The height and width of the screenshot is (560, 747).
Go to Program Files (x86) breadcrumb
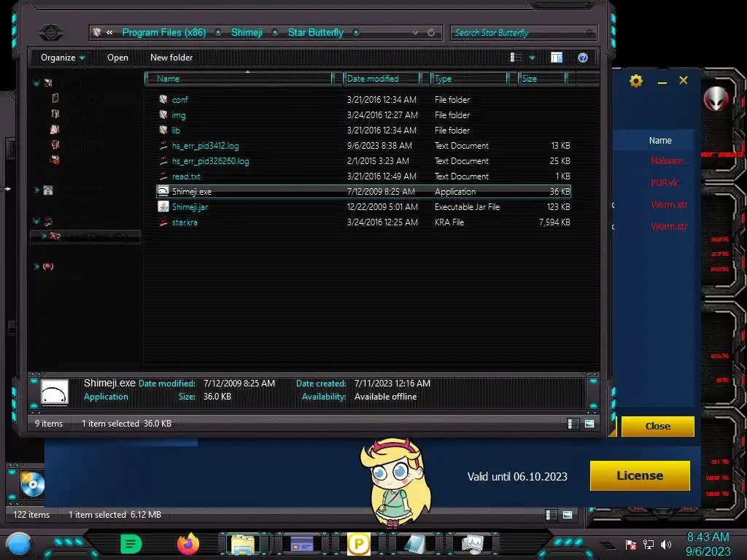coord(164,32)
